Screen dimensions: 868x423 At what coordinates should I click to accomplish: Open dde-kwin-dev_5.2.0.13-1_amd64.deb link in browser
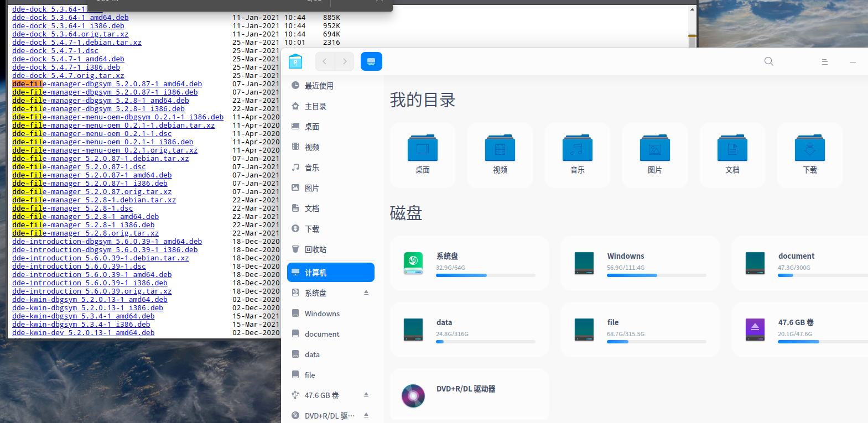pos(84,333)
